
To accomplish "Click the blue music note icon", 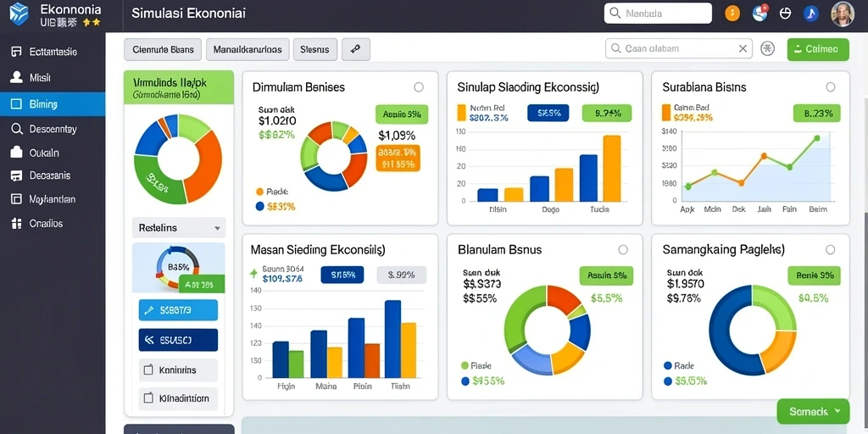I will click(x=811, y=14).
